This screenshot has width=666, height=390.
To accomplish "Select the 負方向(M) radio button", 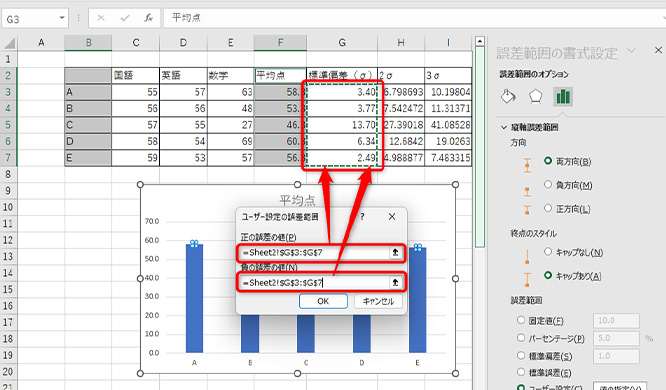I will [x=548, y=184].
